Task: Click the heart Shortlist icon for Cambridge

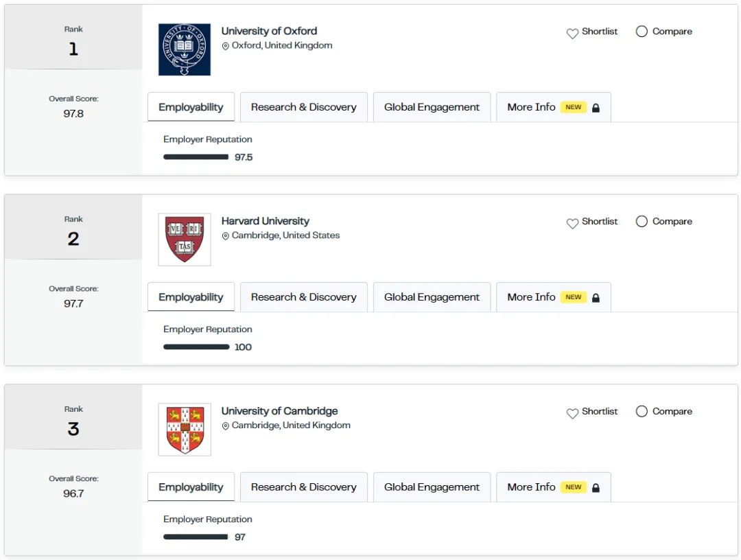Action: [x=572, y=413]
